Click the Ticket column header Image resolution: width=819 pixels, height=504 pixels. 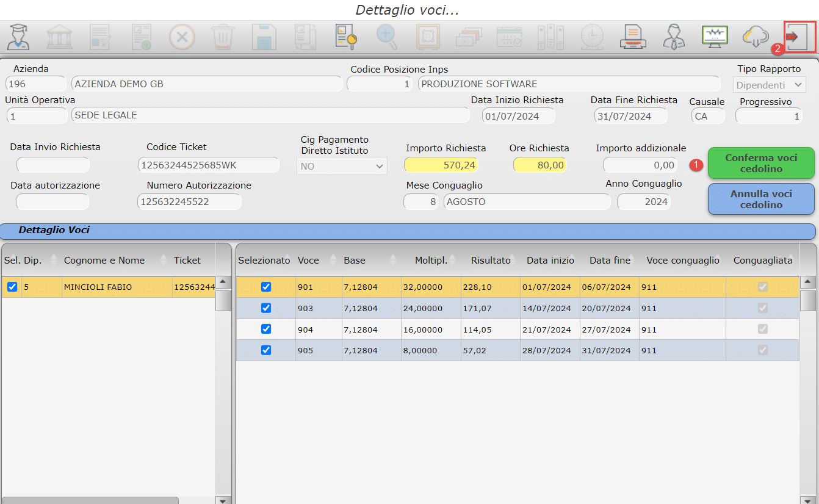pyautogui.click(x=187, y=260)
